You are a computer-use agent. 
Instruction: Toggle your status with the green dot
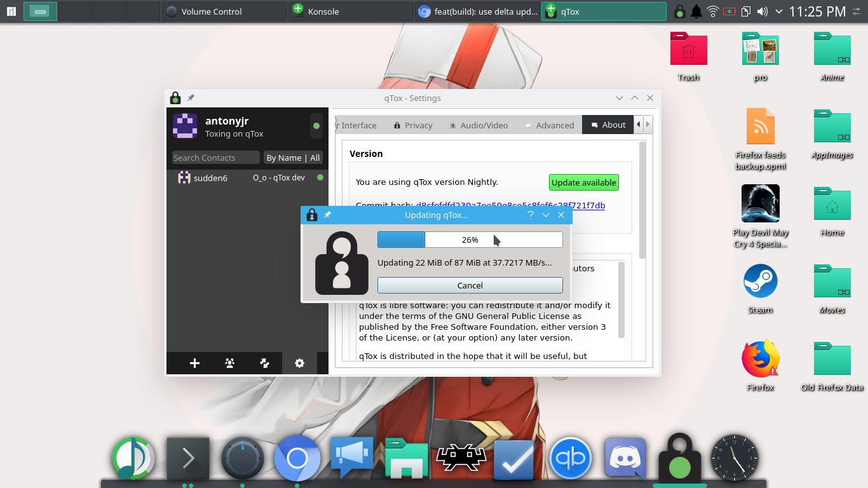(316, 126)
